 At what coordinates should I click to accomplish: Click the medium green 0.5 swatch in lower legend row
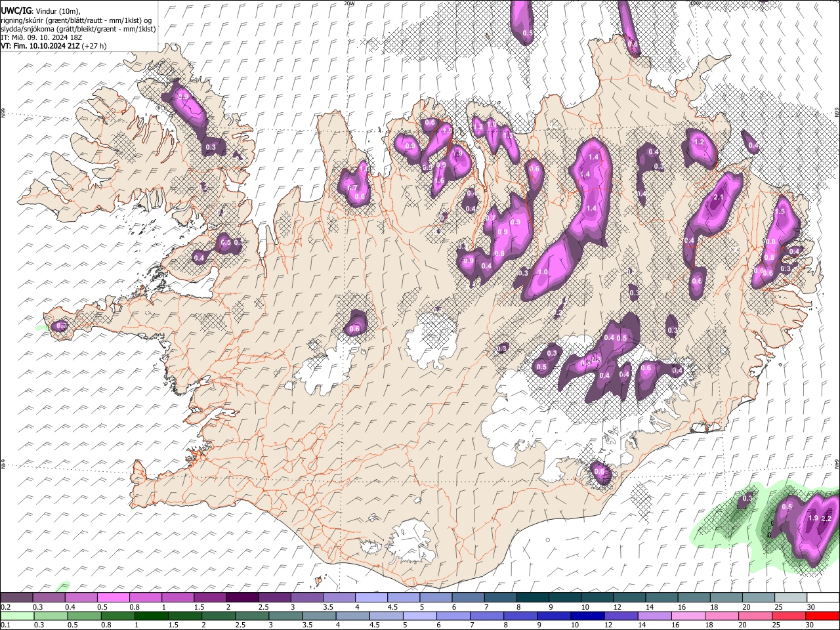click(84, 616)
